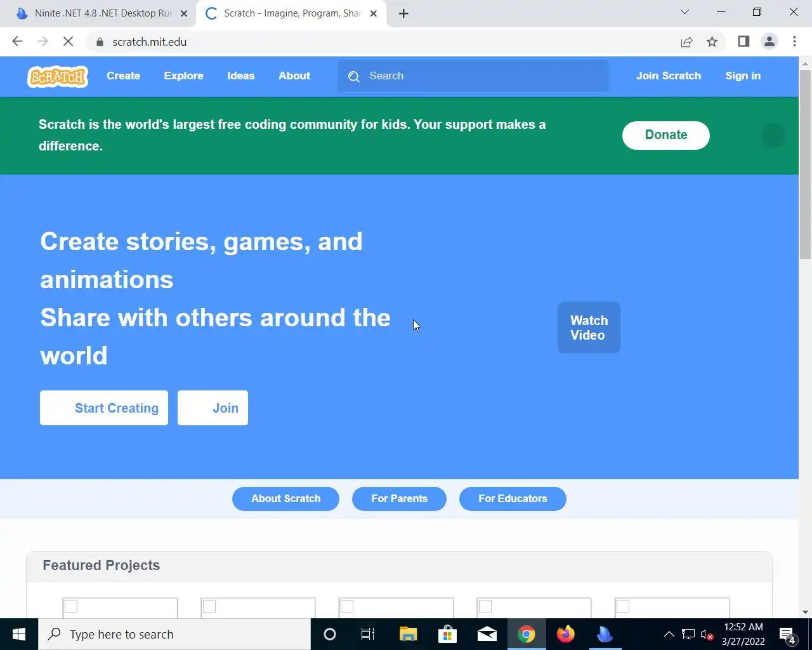
Task: Go back with browser back arrow
Action: tap(18, 42)
